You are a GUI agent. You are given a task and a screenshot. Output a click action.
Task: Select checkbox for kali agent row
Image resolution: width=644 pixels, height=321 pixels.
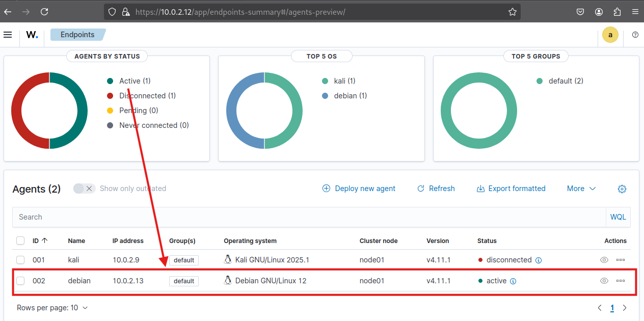(20, 260)
